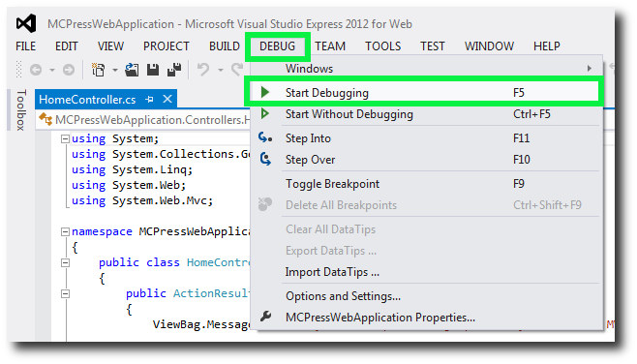
Task: Open the TEAM menu
Action: click(x=330, y=46)
